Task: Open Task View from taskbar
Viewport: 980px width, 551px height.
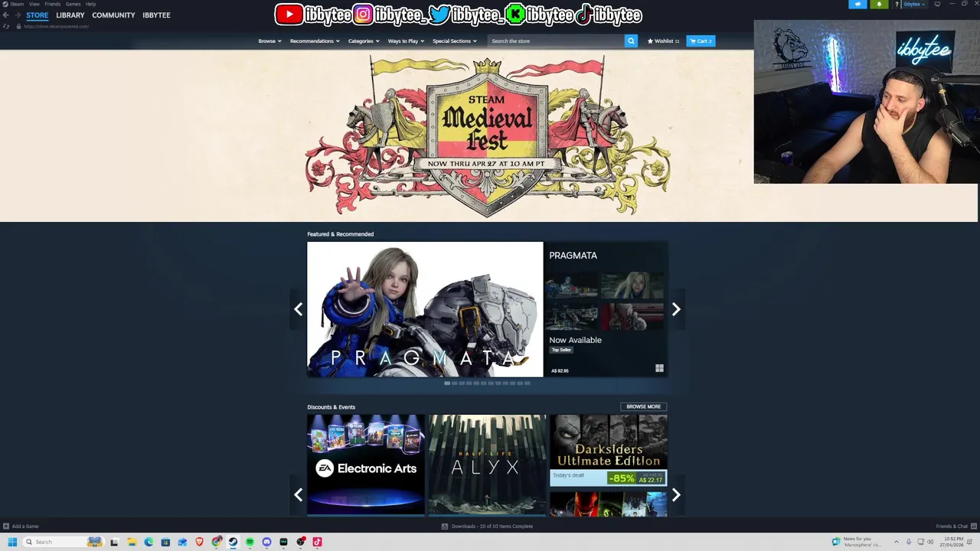Action: (114, 542)
